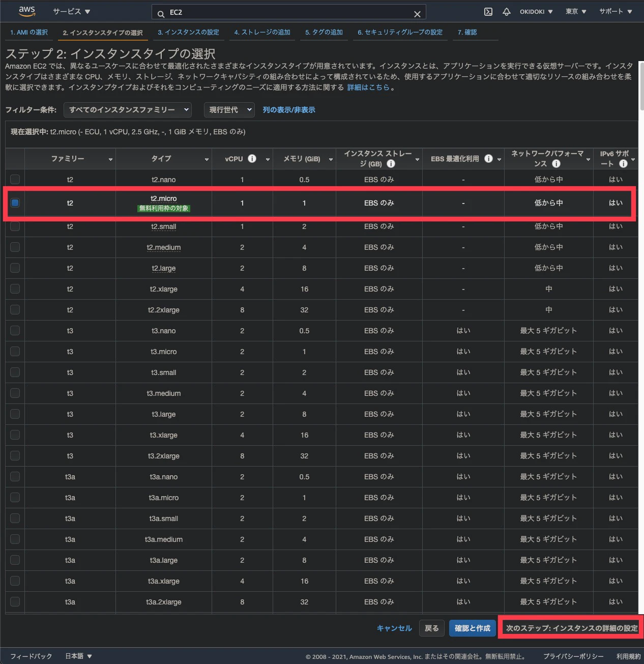Click the t2.small type cell
The width and height of the screenshot is (644, 664).
(164, 227)
